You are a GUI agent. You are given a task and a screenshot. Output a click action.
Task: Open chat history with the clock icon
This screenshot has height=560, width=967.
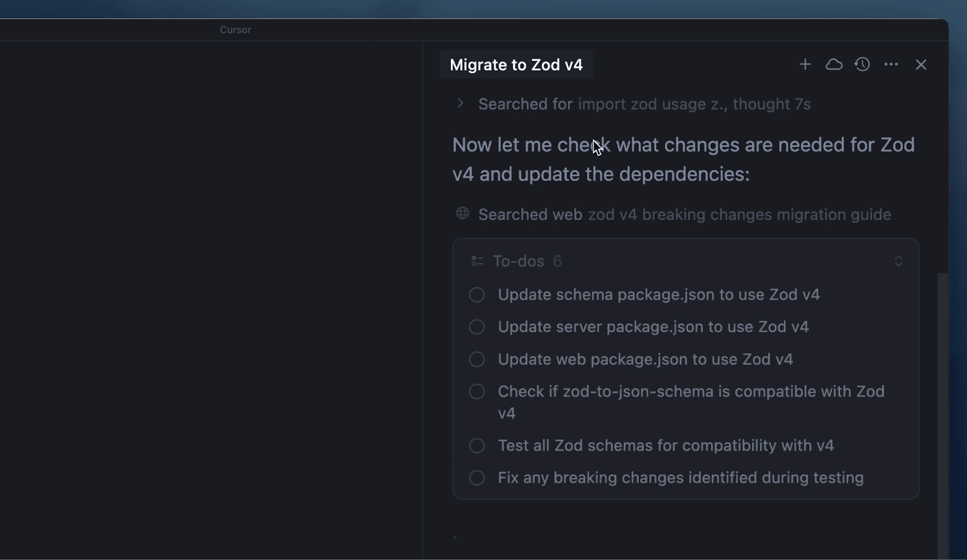(x=862, y=64)
